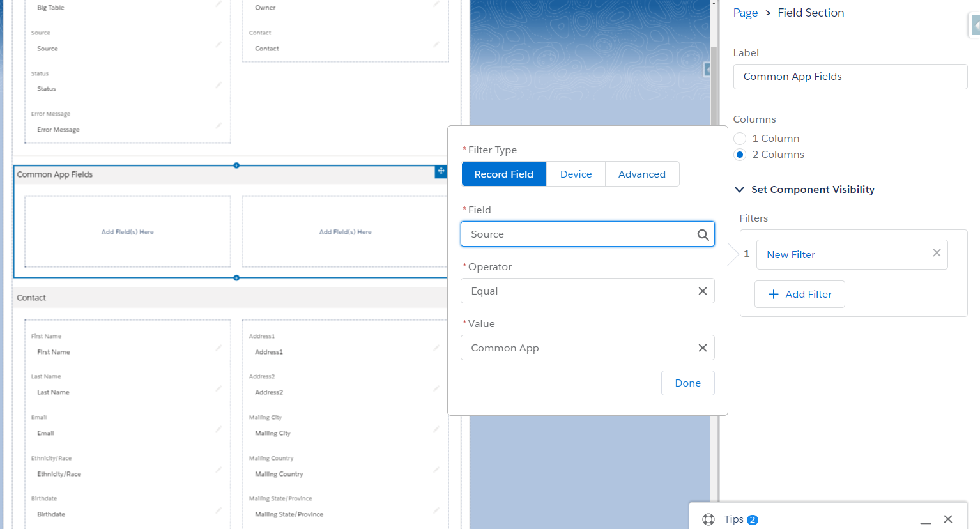The height and width of the screenshot is (529, 980).
Task: Switch filter type to Advanced
Action: click(x=641, y=174)
